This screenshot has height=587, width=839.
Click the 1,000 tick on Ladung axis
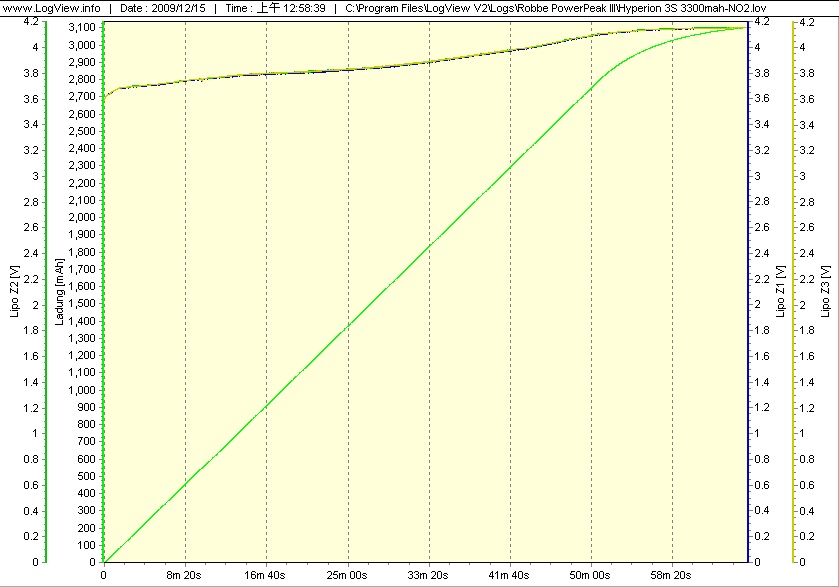(81, 390)
